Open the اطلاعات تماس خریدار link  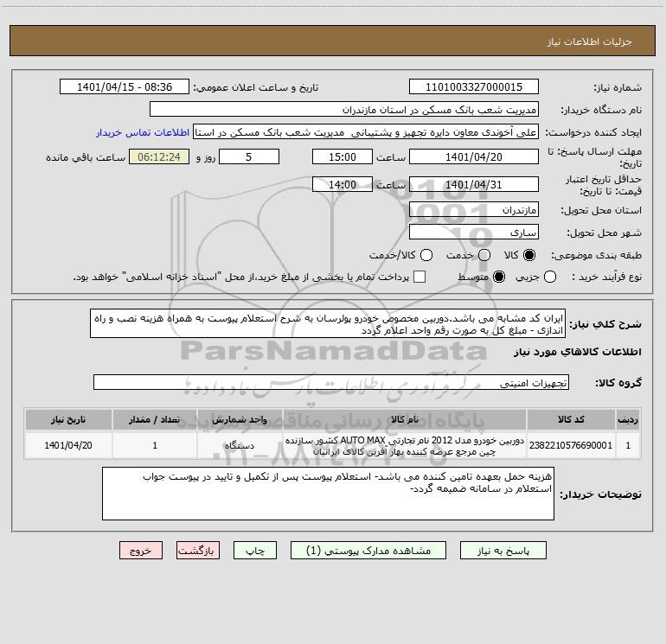tap(143, 132)
